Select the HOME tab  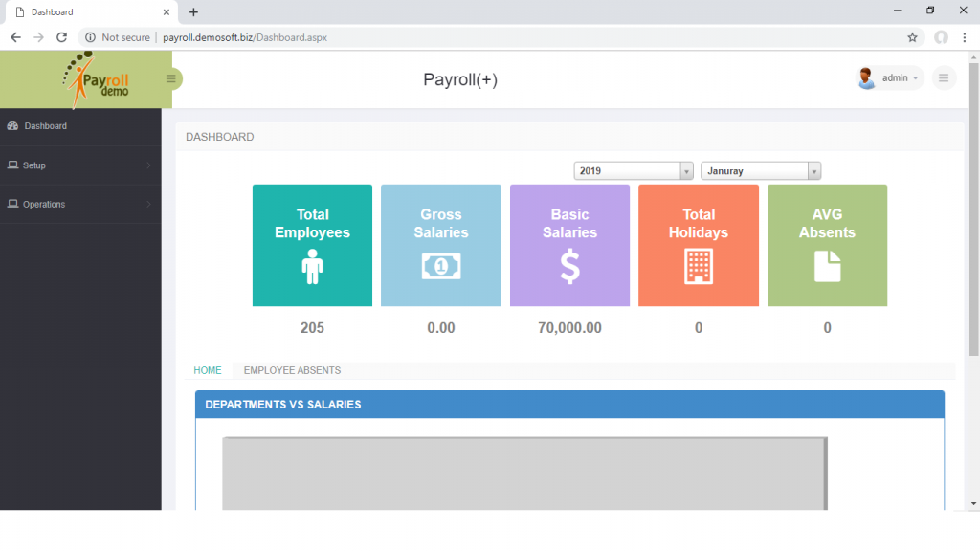tap(208, 370)
